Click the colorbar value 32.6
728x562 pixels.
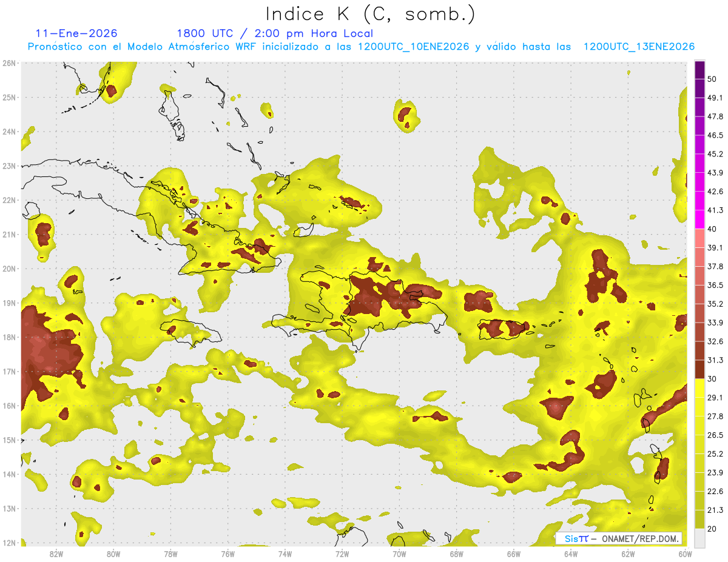[x=715, y=341]
